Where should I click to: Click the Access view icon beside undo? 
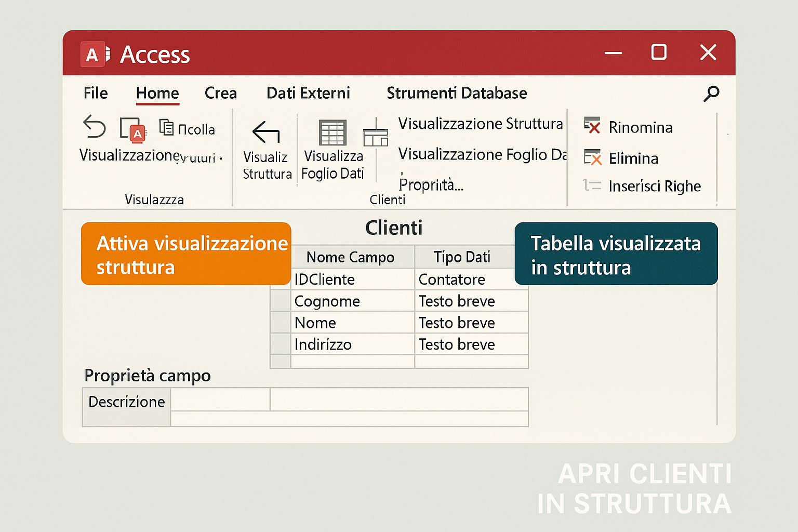point(132,129)
